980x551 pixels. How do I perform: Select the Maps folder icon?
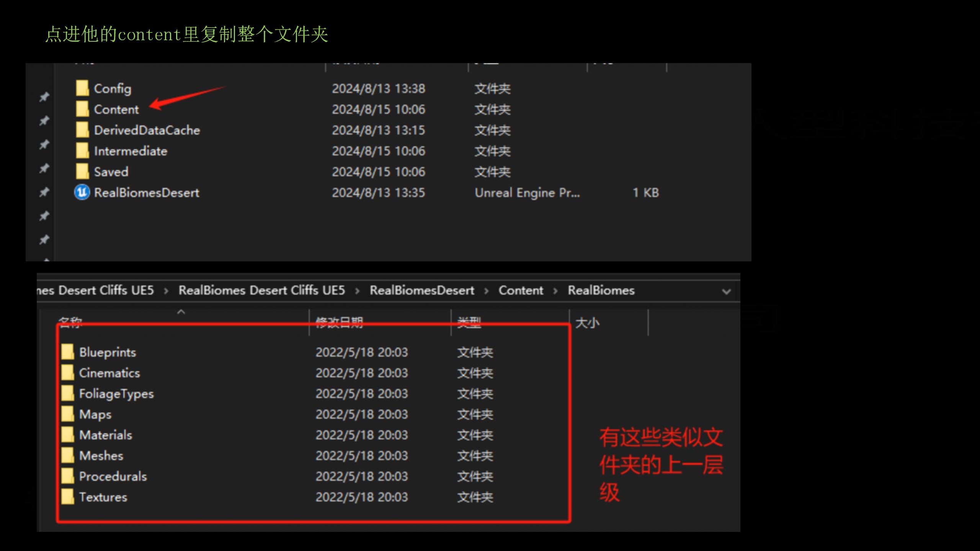pos(67,414)
